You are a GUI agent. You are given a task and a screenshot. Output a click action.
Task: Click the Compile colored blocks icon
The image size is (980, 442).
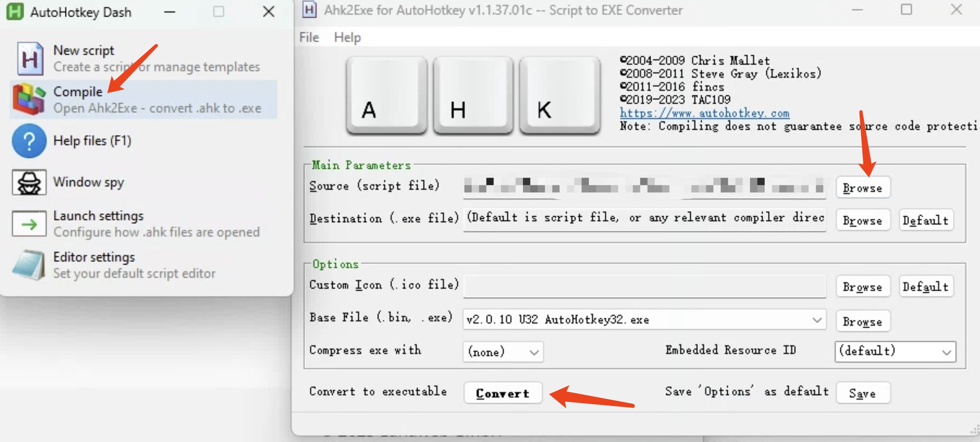tap(29, 100)
